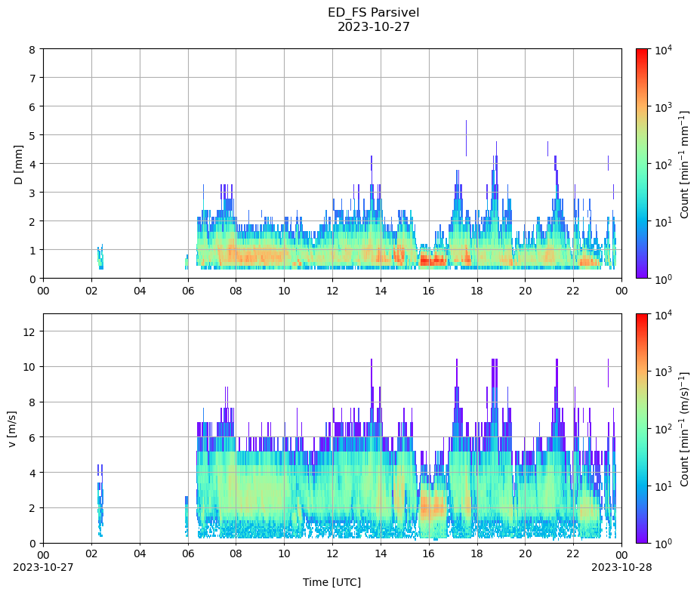700x595 pixels.
Task: Click top colorbar tick label 10⁴
Action: [x=664, y=50]
